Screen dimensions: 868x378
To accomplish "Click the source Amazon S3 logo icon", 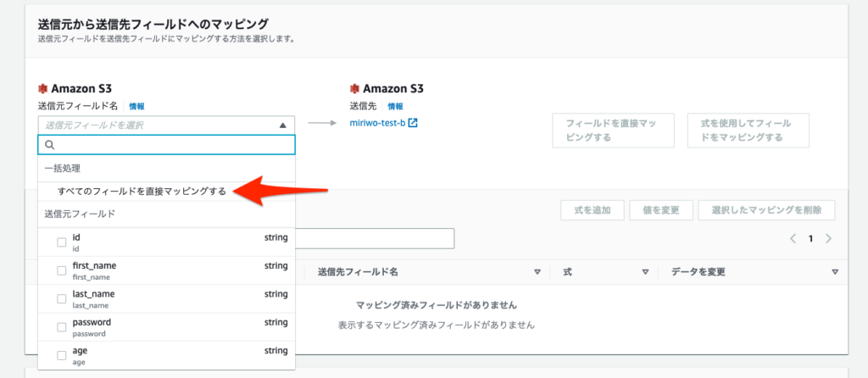I will [x=42, y=88].
